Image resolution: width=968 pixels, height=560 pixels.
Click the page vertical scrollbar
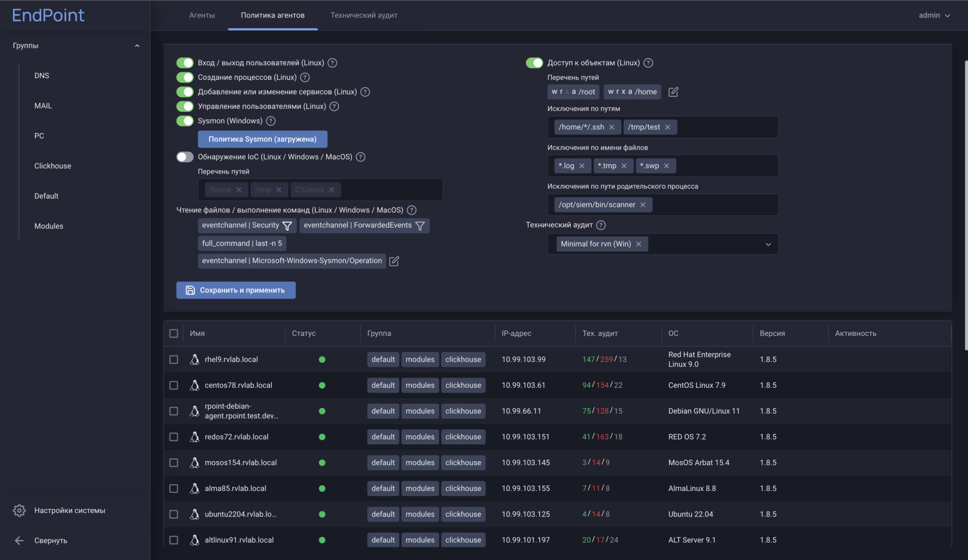coord(965,205)
